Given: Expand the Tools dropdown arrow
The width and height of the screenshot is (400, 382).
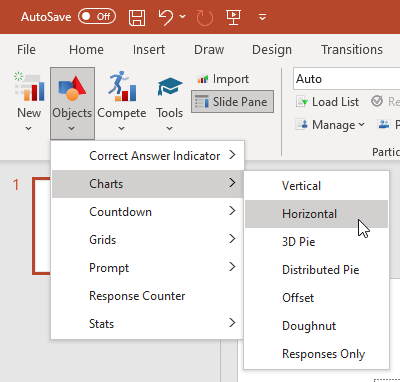Looking at the screenshot, I should pyautogui.click(x=169, y=128).
